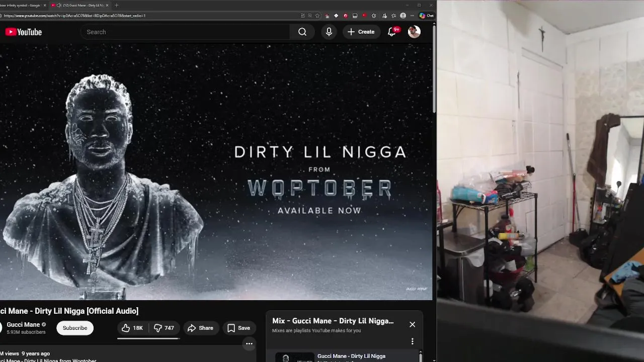The width and height of the screenshot is (644, 362).
Task: Click 'Mixes are playlists YouTube makes for you'
Action: coord(316,330)
